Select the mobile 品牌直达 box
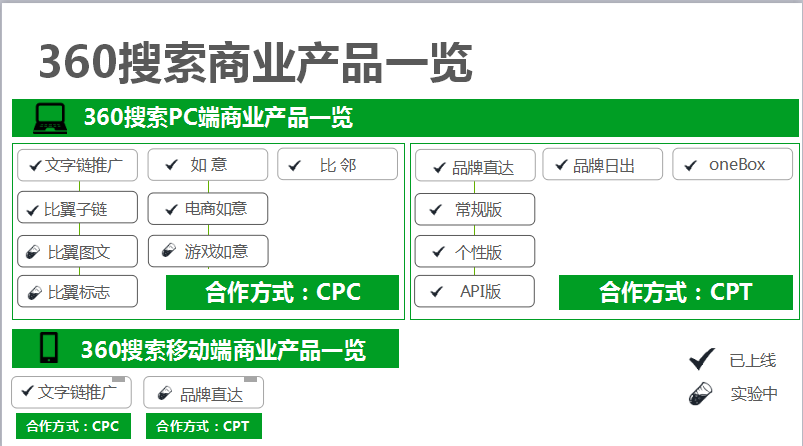The image size is (803, 446). click(204, 392)
